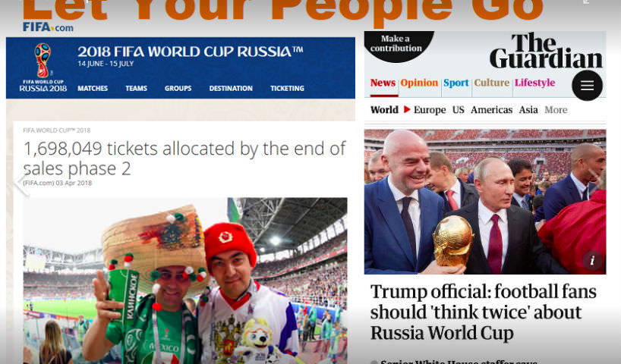Go to previous article with left chevron
Image resolution: width=621 pixels, height=364 pixels.
[21, 183]
